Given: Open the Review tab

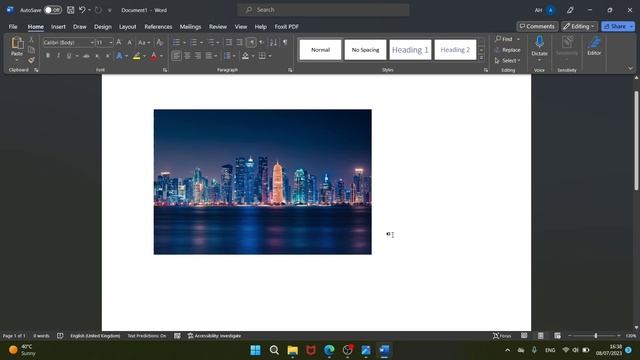Looking at the screenshot, I should click(x=218, y=27).
